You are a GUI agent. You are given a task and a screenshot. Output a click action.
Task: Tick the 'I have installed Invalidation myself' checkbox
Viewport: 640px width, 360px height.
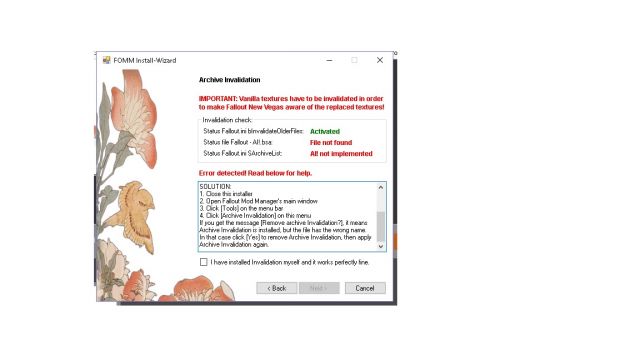[x=203, y=262]
